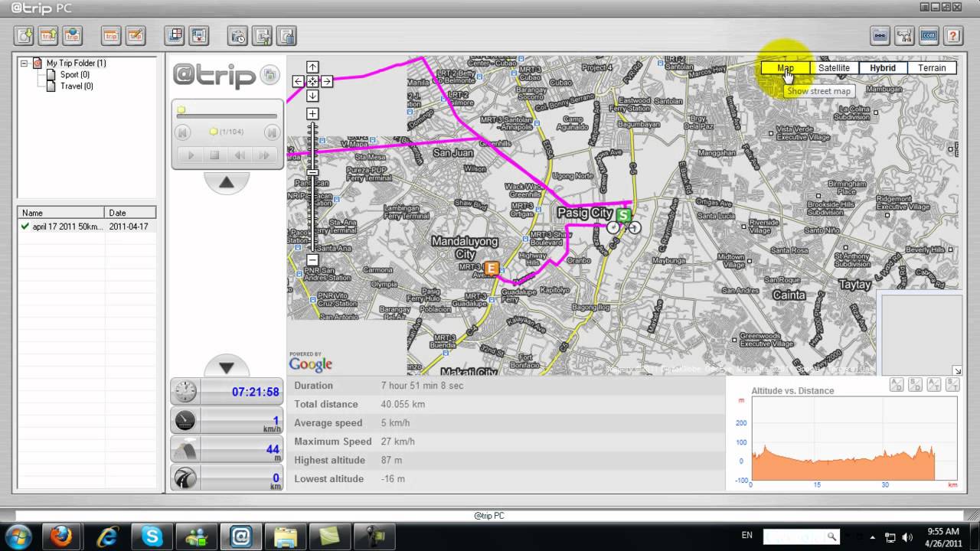Screen dimensions: 980x551
Task: Click the trip globe web icon in toolbar
Action: (x=72, y=35)
